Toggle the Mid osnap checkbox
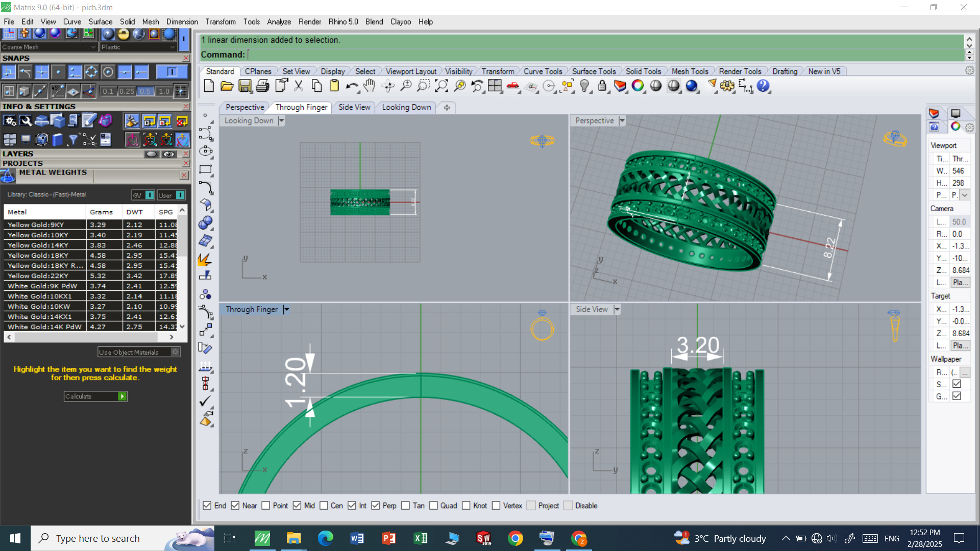This screenshot has width=980, height=551. click(x=297, y=506)
